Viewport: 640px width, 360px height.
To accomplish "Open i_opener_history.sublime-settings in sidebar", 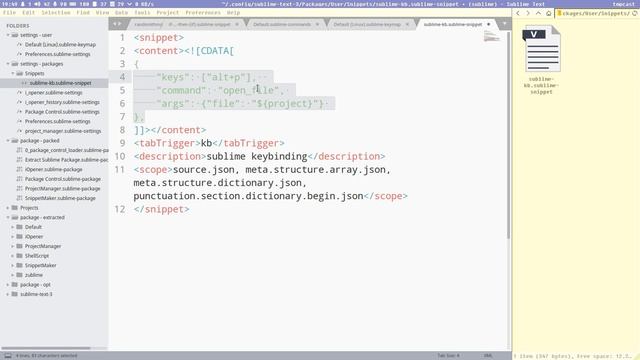I will pos(62,102).
